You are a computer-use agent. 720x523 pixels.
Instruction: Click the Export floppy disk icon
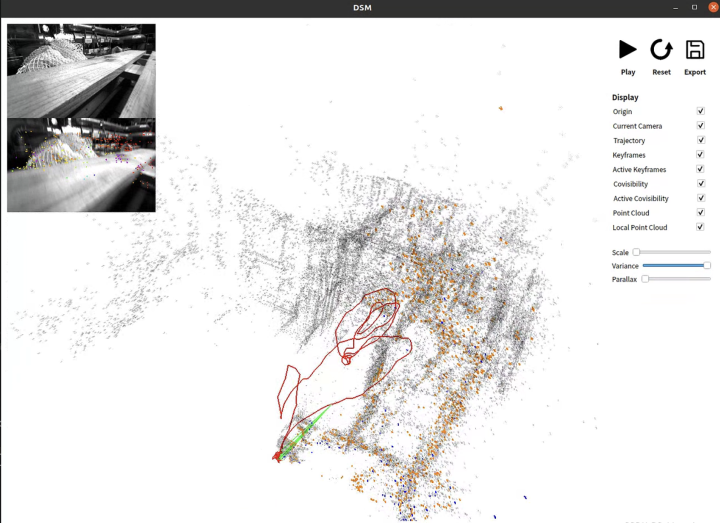[695, 50]
